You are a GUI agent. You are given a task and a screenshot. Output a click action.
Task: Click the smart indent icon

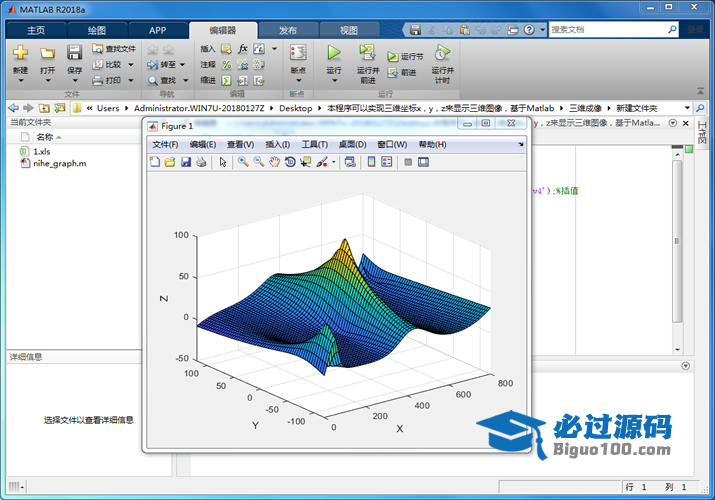point(227,81)
